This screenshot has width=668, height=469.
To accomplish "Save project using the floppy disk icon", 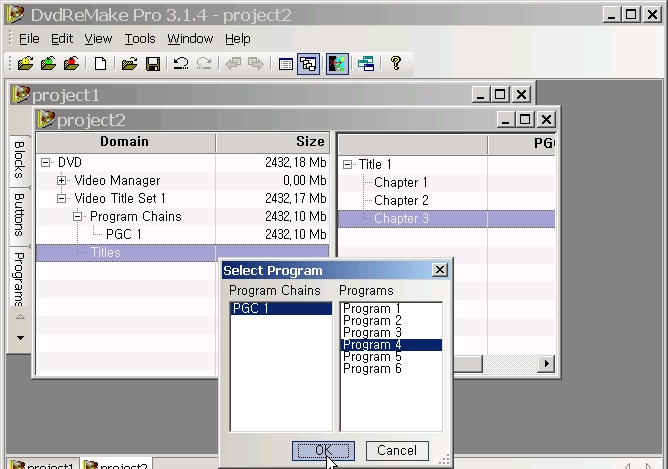I will pos(153,64).
